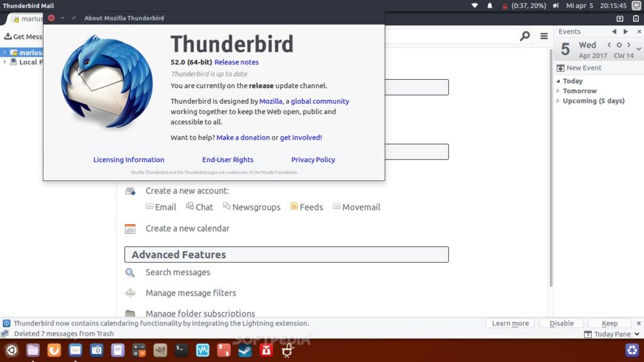Open the session menu icon at the top right
644x362 pixels.
tap(636, 6)
